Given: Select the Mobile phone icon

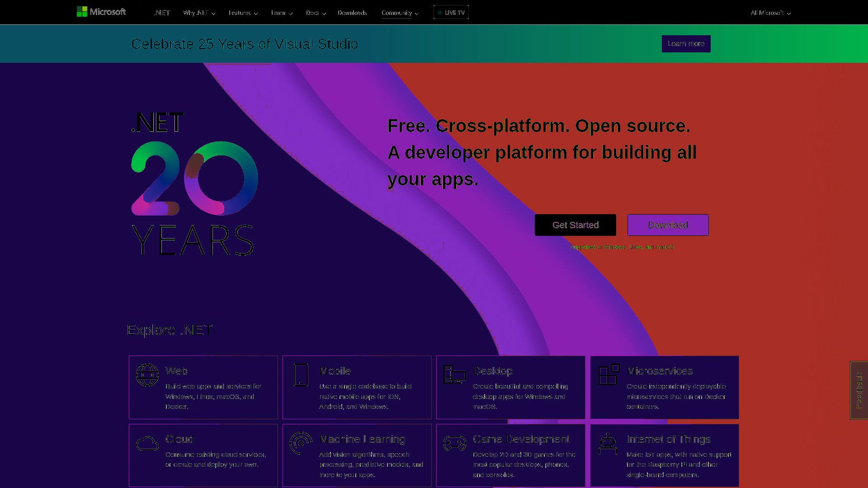Looking at the screenshot, I should pyautogui.click(x=301, y=375).
